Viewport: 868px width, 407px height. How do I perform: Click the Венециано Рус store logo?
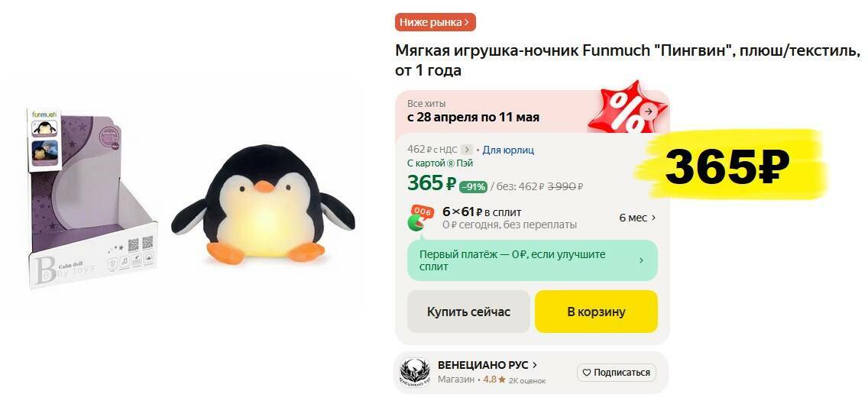(415, 373)
